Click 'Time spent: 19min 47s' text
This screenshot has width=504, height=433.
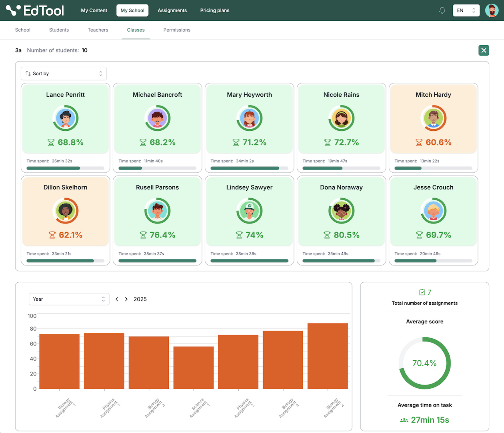(325, 161)
